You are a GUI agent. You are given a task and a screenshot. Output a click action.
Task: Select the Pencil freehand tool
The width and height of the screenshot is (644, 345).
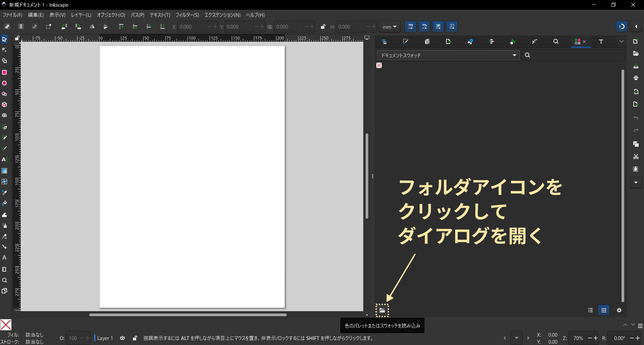[4, 138]
